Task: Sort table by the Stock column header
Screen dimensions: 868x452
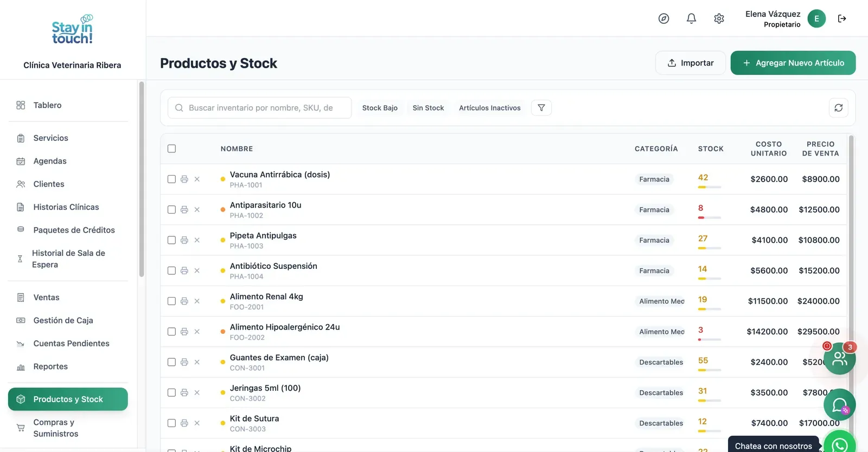Action: pyautogui.click(x=711, y=148)
